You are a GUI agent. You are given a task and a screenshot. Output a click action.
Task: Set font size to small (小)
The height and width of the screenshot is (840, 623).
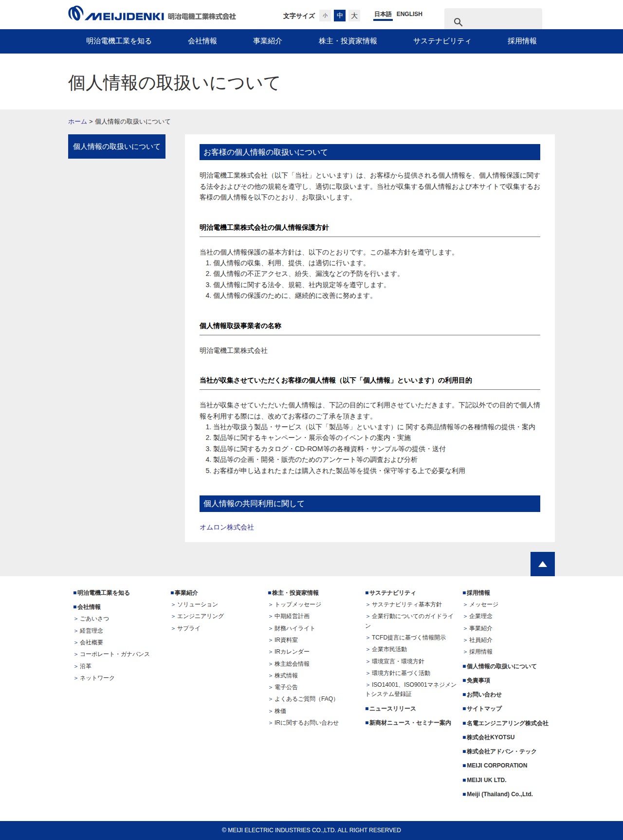[325, 16]
